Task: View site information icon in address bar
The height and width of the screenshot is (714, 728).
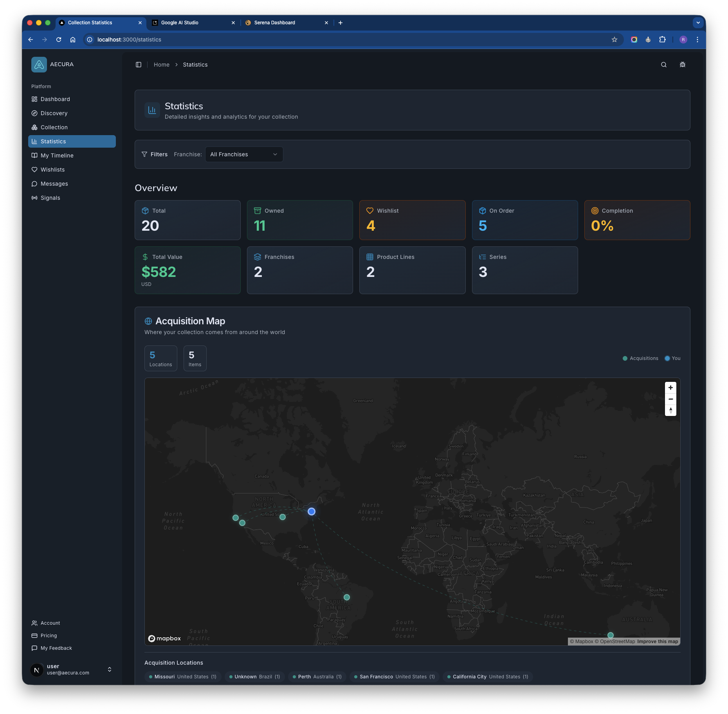Action: pos(90,40)
